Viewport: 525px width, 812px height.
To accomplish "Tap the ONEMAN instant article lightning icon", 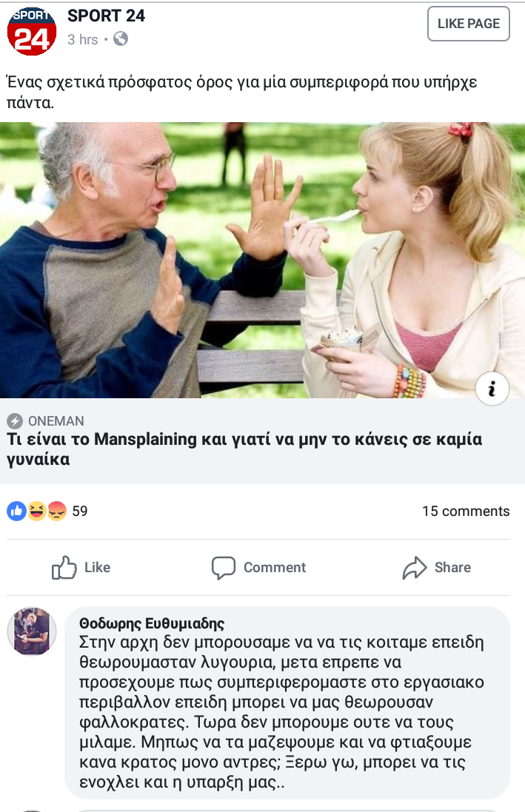I will pyautogui.click(x=15, y=421).
